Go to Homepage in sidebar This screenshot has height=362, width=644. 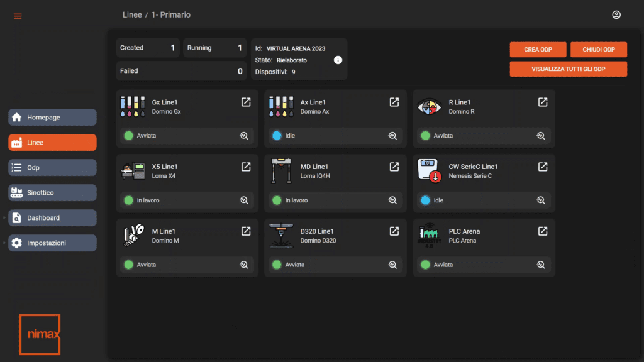(53, 118)
